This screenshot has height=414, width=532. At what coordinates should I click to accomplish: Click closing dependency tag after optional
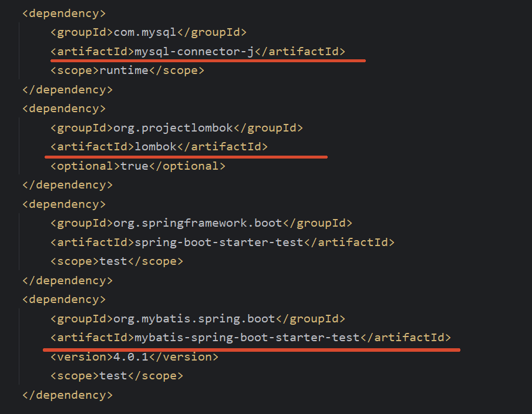point(68,185)
